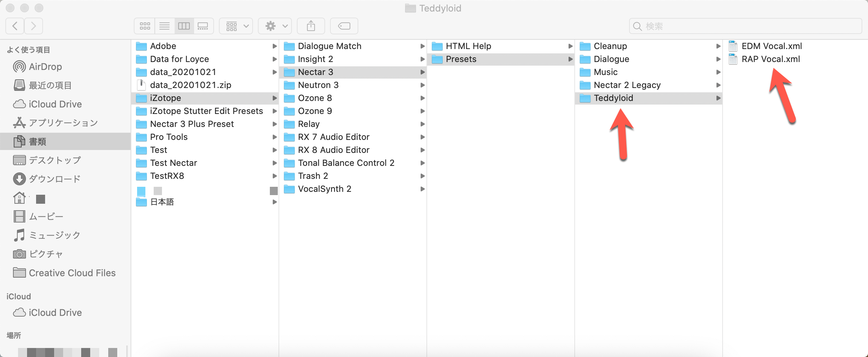The height and width of the screenshot is (357, 868).
Task: Click the Test folder name
Action: [158, 150]
